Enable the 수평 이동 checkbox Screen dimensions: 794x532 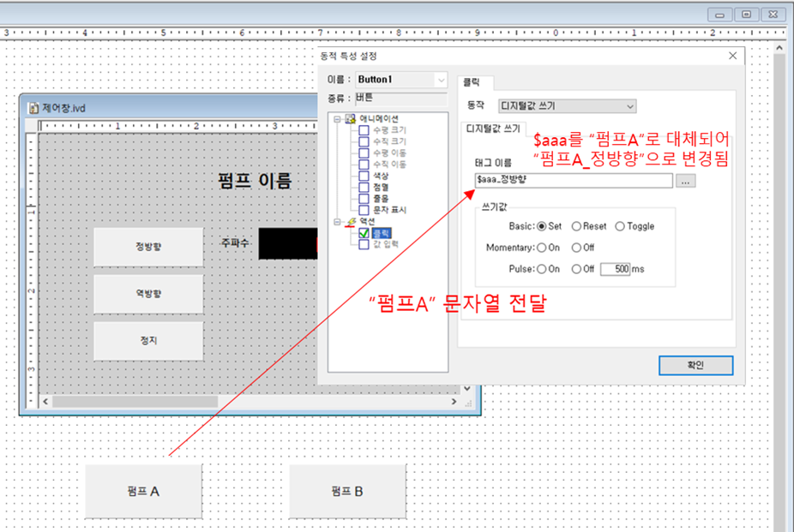click(364, 152)
